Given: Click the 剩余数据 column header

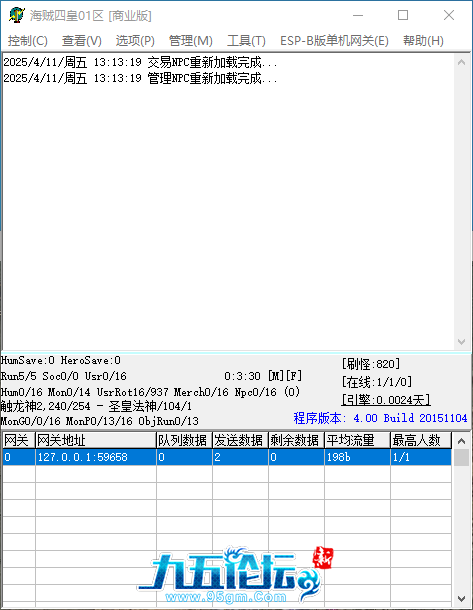Looking at the screenshot, I should point(296,440).
